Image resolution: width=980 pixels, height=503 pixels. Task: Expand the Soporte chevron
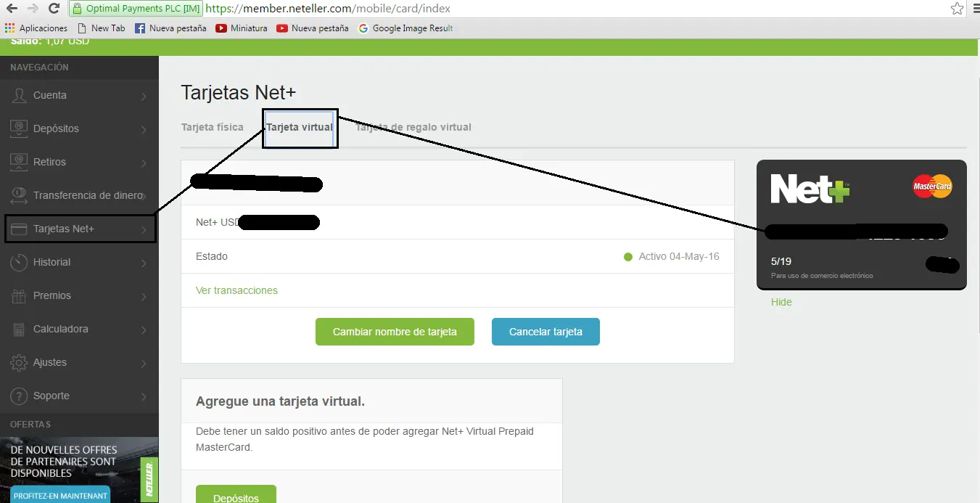pos(144,397)
